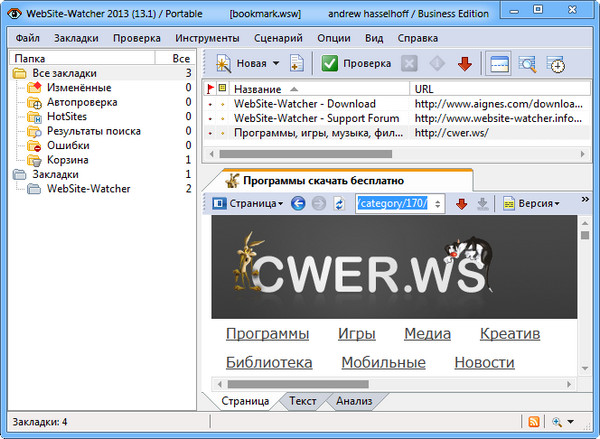Select the Корзина folder
Viewport: 600px width, 439px height.
(67, 160)
